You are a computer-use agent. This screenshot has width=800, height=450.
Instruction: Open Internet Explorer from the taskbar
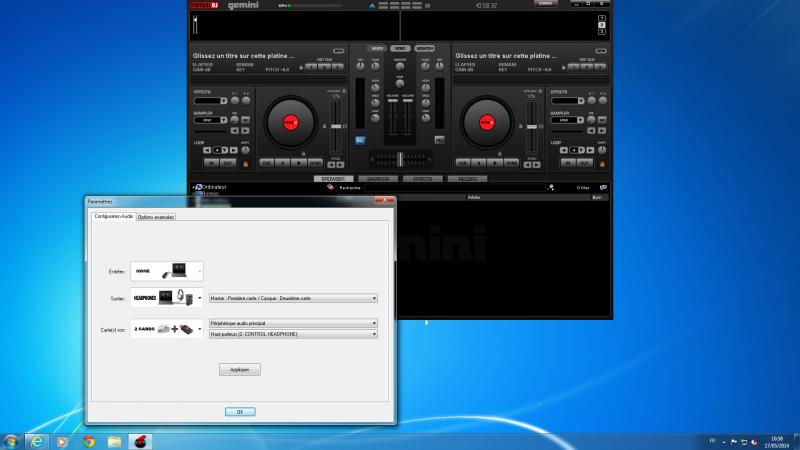point(37,440)
